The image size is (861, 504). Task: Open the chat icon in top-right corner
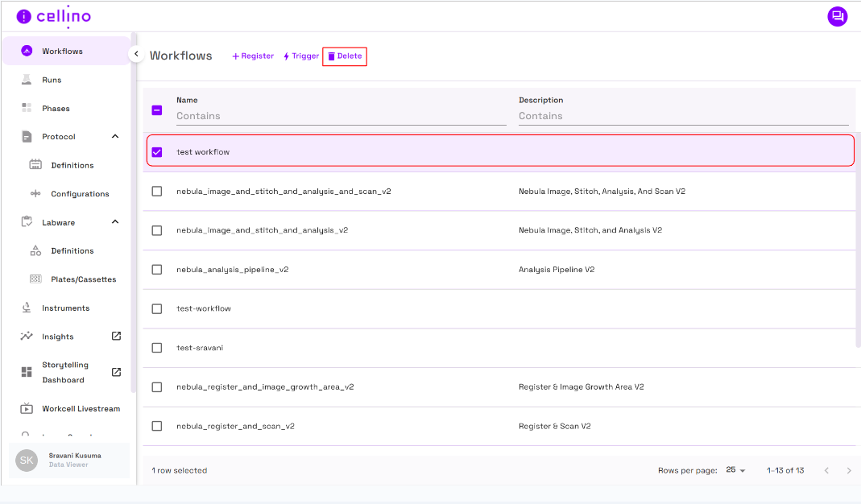coord(837,16)
